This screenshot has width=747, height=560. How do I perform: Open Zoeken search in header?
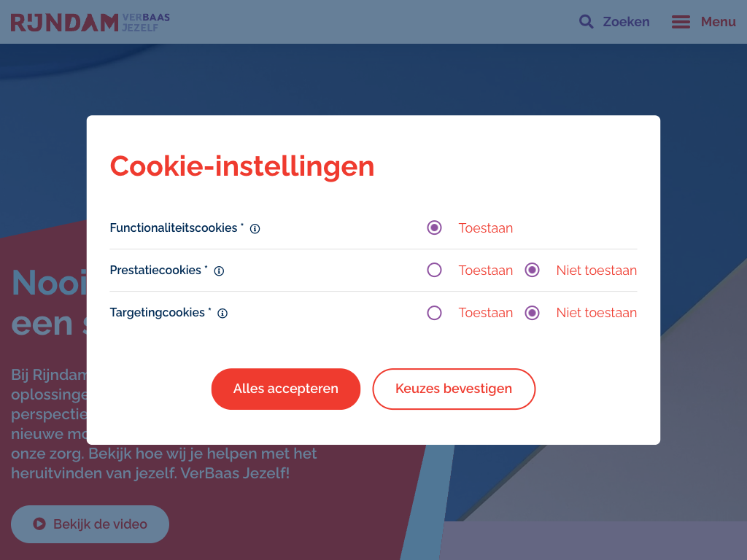(626, 22)
